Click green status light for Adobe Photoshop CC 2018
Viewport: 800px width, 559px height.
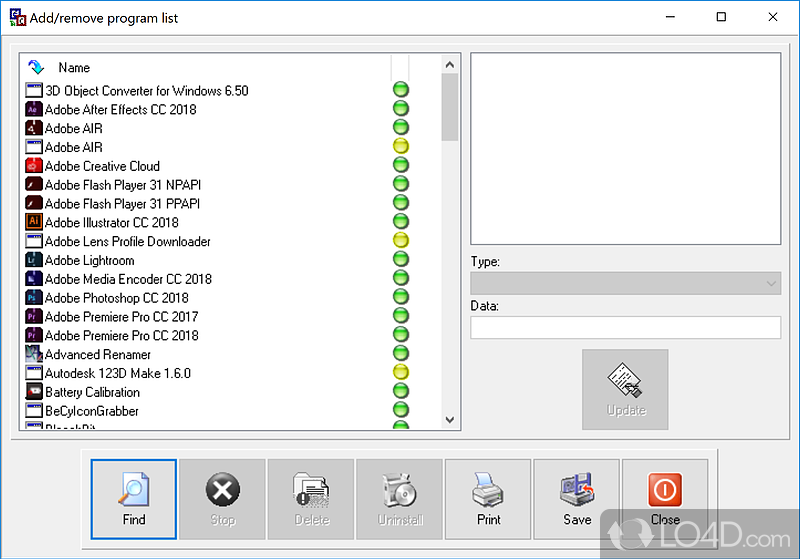pos(401,297)
